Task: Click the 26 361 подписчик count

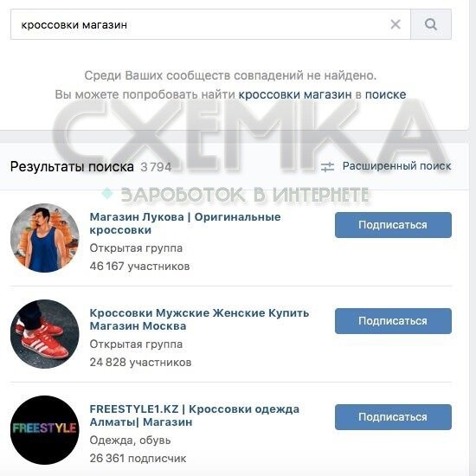Action: pos(138,458)
